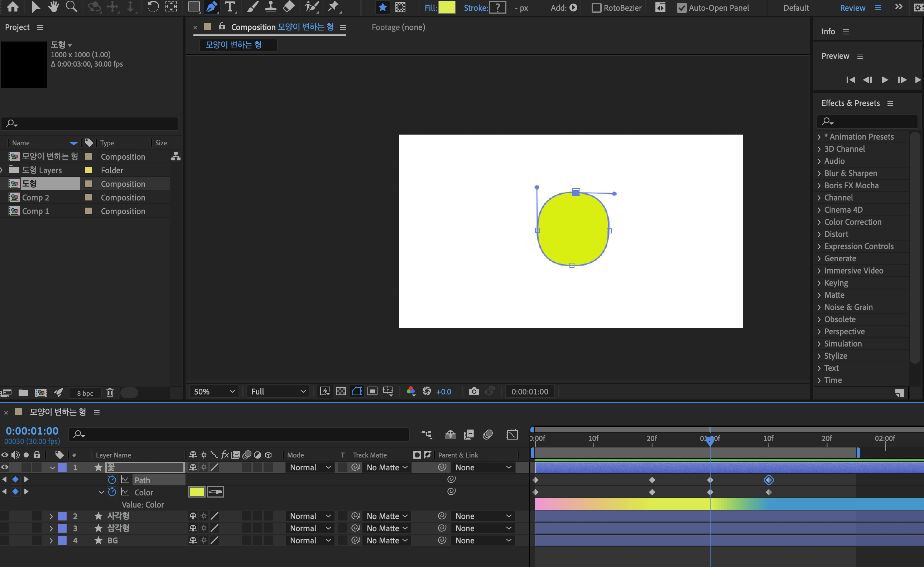Toggle RotoBezier checkbox
The height and width of the screenshot is (567, 924).
coord(596,8)
